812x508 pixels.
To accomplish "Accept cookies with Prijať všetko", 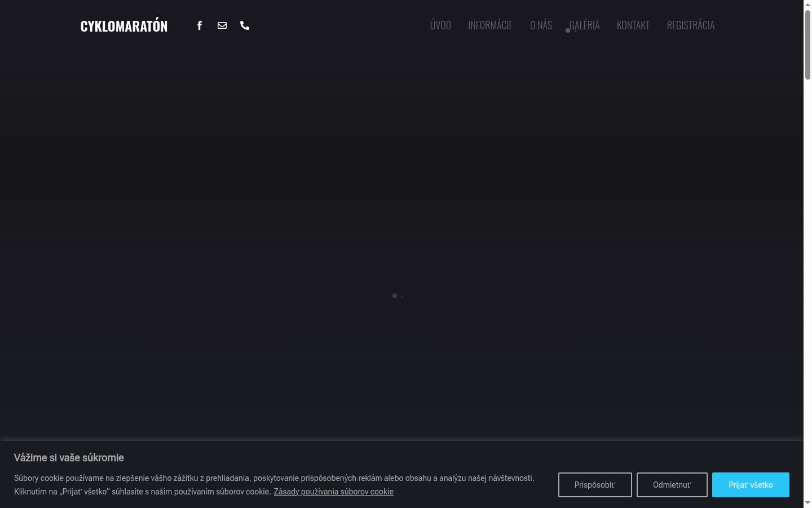I will tap(751, 485).
